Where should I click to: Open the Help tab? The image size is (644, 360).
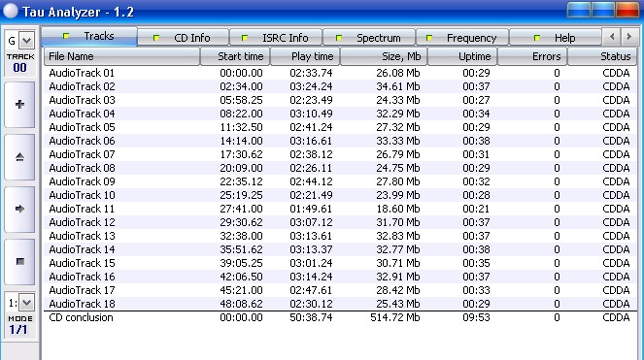556,38
